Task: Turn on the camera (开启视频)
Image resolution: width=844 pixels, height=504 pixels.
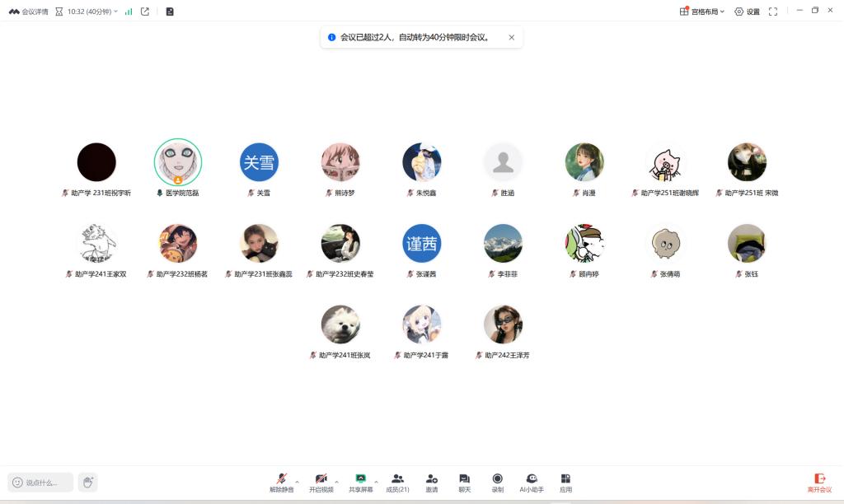Action: click(321, 482)
